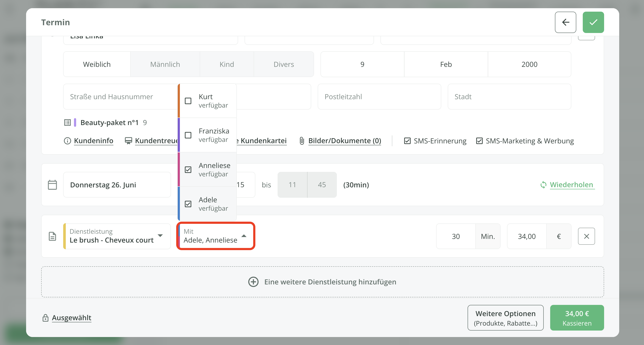This screenshot has width=644, height=345.
Task: Click the Postleitzahl input field
Action: [x=379, y=97]
